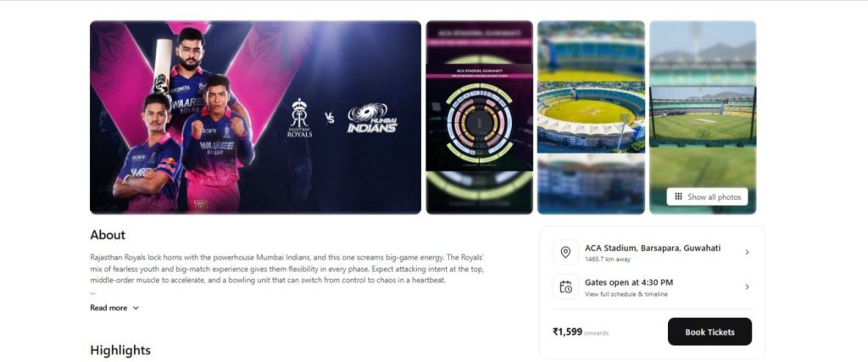Open the main Royals vs Indians banner

pos(255,117)
